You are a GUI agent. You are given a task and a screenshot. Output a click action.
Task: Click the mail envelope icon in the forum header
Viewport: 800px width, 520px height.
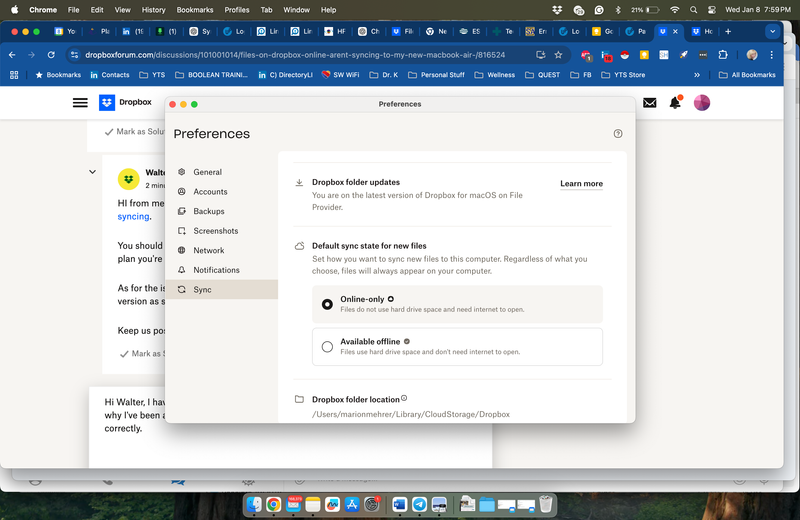[x=650, y=103]
